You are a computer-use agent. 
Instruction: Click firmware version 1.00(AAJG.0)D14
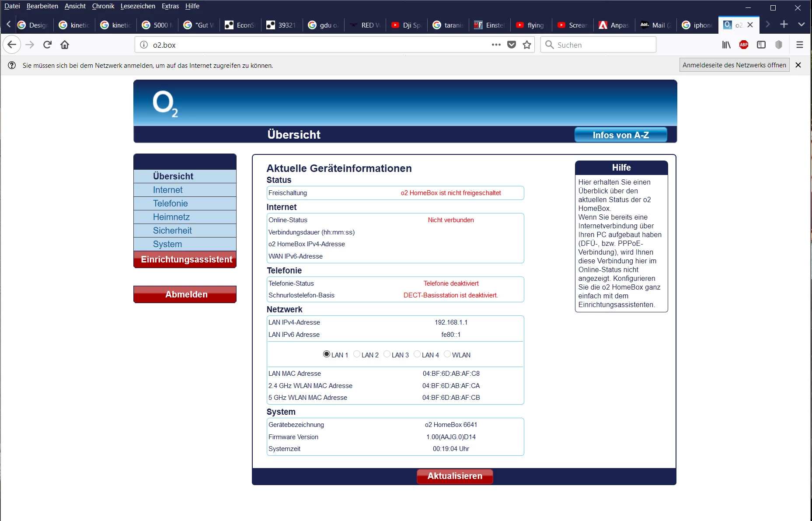(x=451, y=437)
